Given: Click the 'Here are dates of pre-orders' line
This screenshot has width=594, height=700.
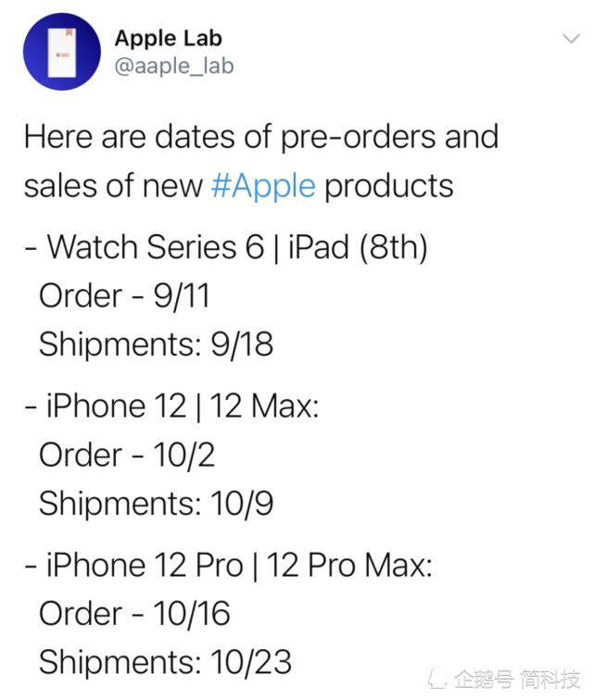Looking at the screenshot, I should point(261,136).
